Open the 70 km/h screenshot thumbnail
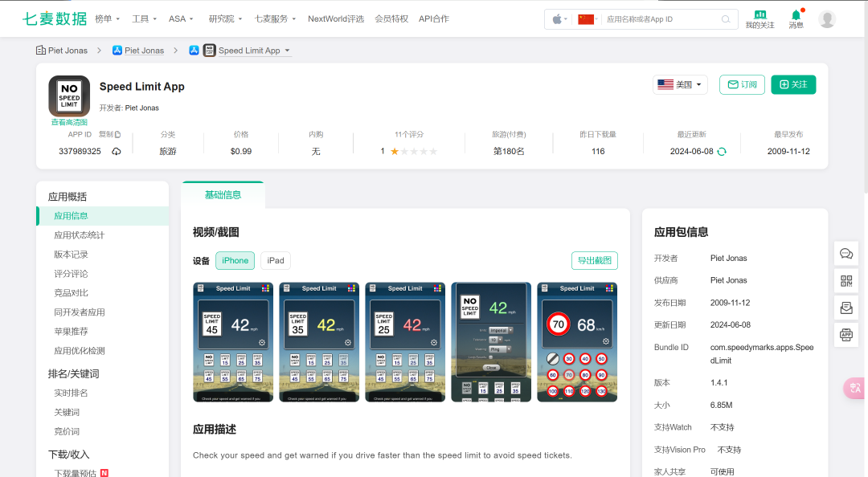The width and height of the screenshot is (868, 477). click(577, 342)
